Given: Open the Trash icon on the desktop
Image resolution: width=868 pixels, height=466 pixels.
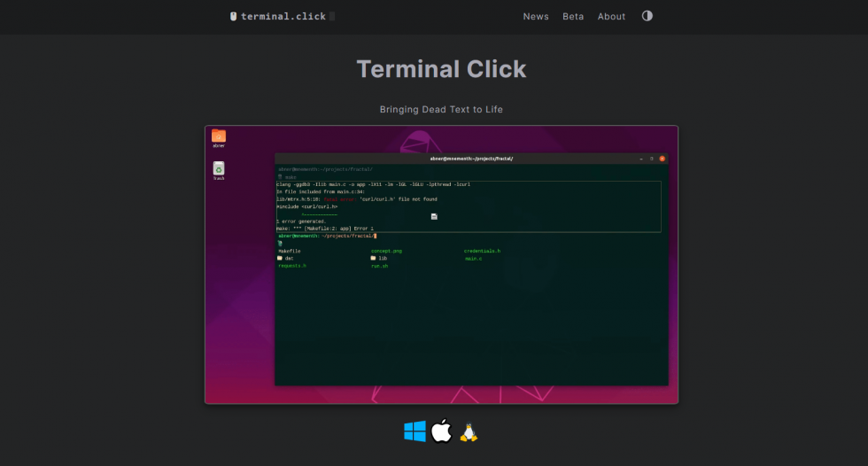Looking at the screenshot, I should pyautogui.click(x=219, y=167).
